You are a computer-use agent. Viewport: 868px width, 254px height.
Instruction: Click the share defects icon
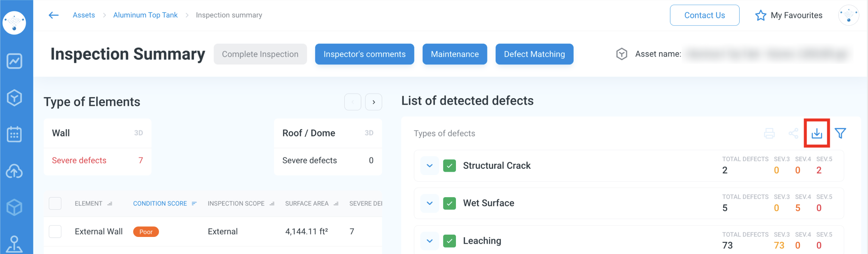click(x=793, y=133)
